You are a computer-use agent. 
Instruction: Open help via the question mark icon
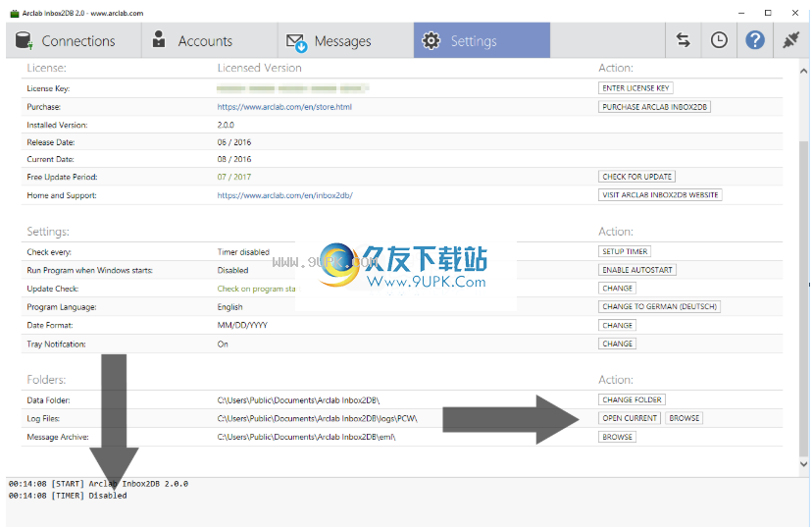(755, 40)
